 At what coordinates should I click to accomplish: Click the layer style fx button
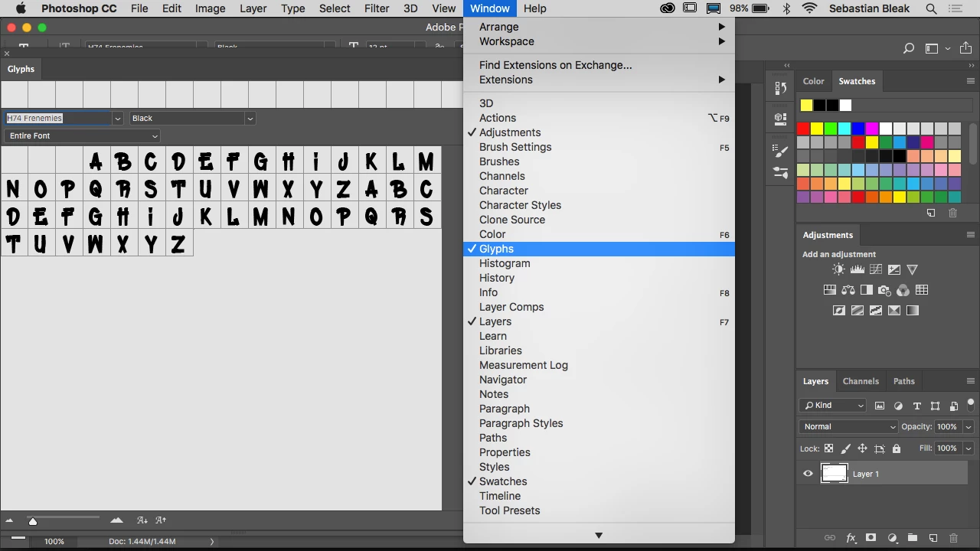[851, 538]
